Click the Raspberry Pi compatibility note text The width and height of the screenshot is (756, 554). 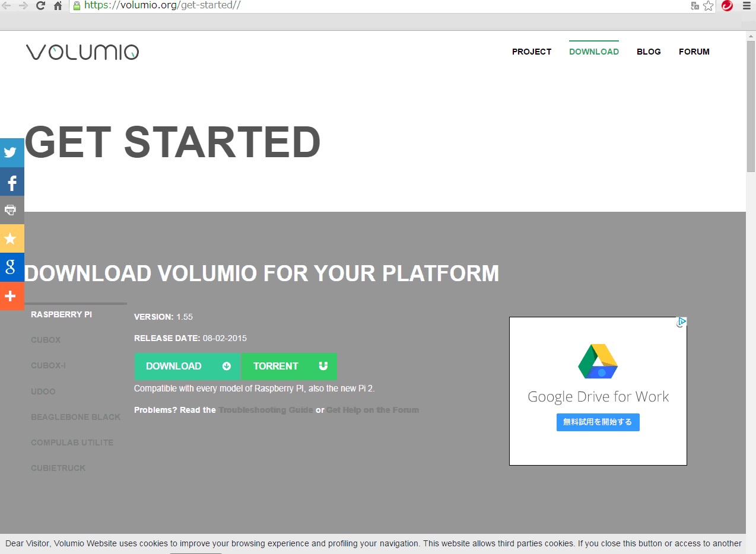(255, 389)
